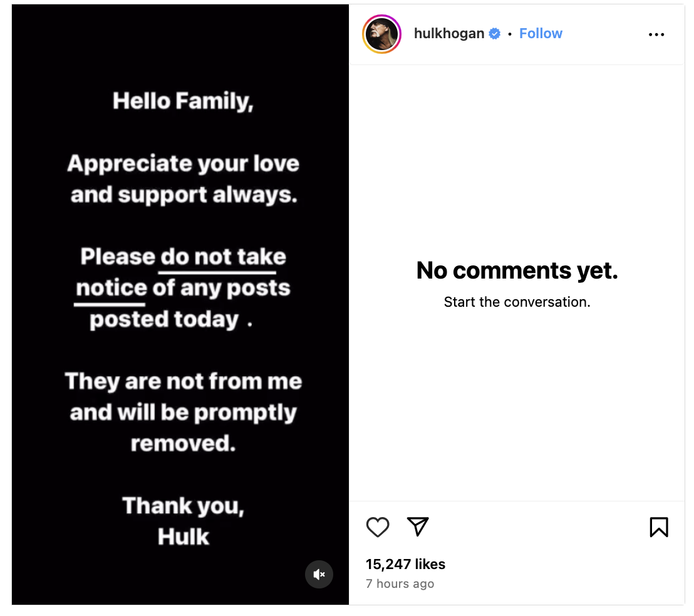
Task: Click the blue verified badge
Action: (495, 34)
